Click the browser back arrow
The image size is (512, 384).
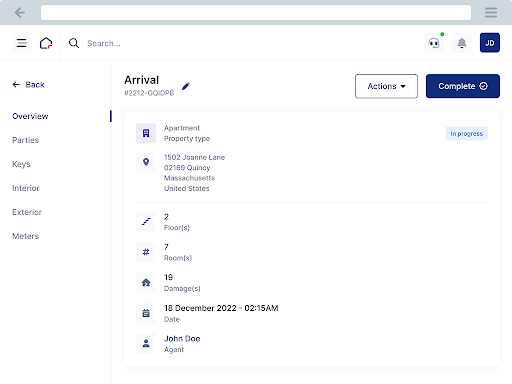point(20,13)
